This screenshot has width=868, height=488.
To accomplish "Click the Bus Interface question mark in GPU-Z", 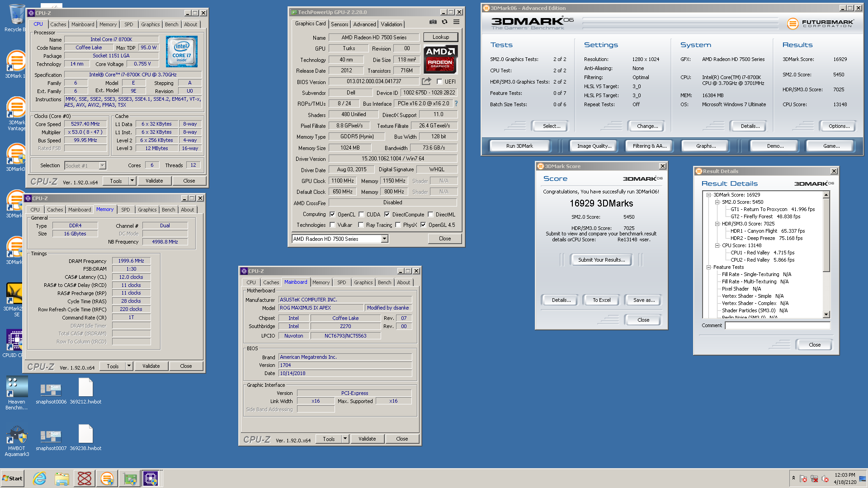I will click(x=456, y=103).
